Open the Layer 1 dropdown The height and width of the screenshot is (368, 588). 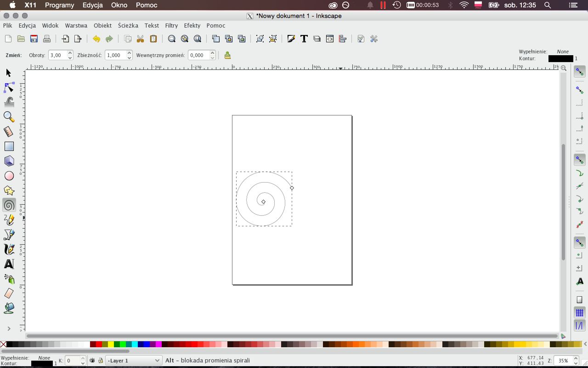[133, 361]
